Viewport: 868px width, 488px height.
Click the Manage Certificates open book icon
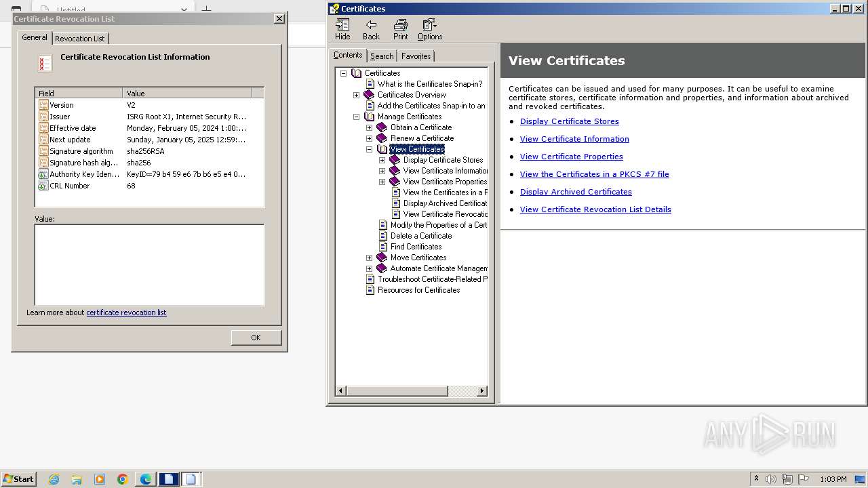(369, 117)
